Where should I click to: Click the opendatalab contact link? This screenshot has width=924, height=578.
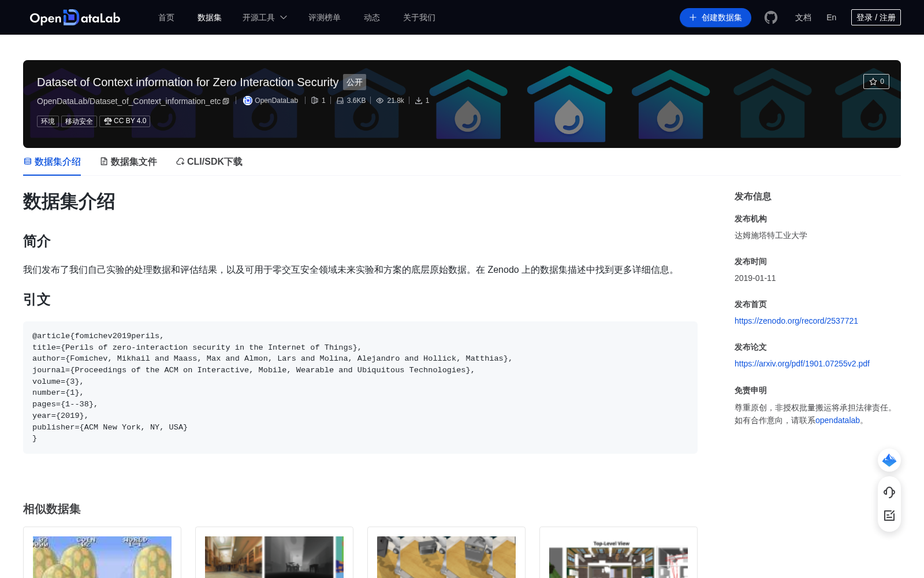pos(837,420)
